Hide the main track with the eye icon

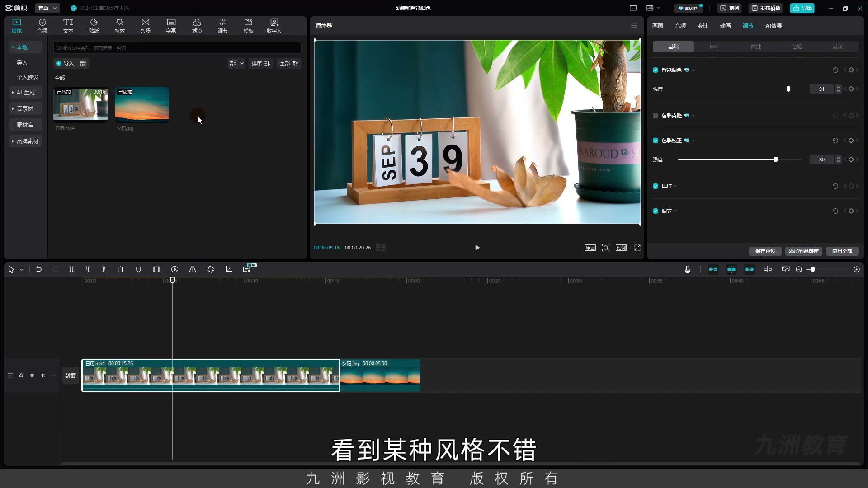(x=32, y=375)
